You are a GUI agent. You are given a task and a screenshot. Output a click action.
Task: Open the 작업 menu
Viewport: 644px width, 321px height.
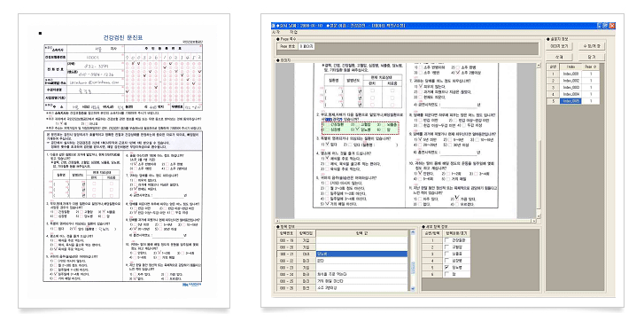tap(294, 32)
